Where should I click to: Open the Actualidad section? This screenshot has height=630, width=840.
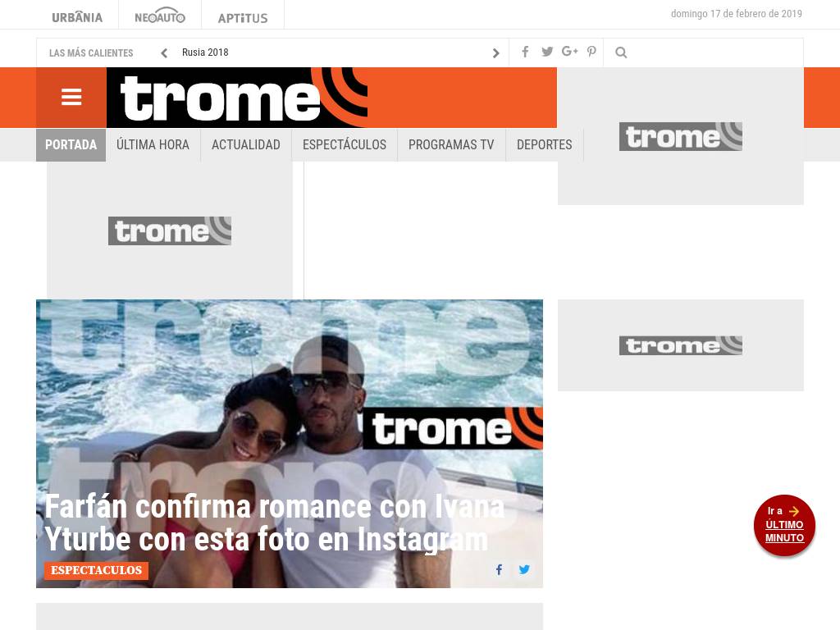[x=246, y=144]
